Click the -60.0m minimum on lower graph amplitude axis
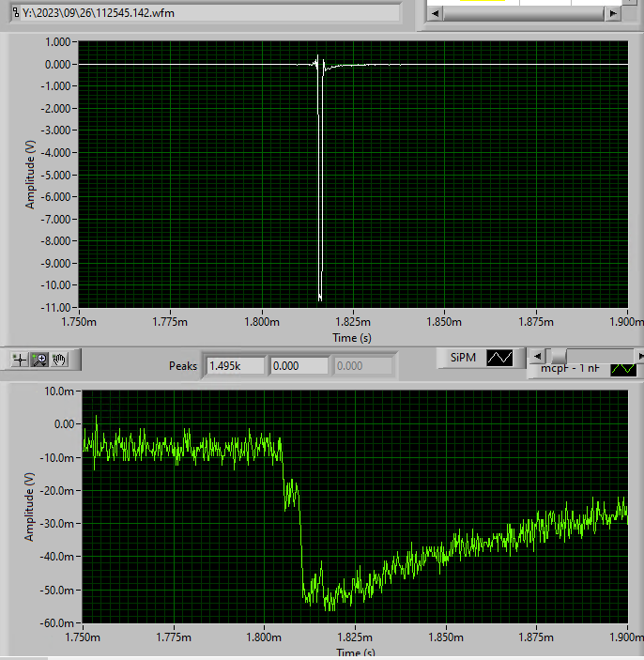The width and height of the screenshot is (644, 660). point(56,623)
